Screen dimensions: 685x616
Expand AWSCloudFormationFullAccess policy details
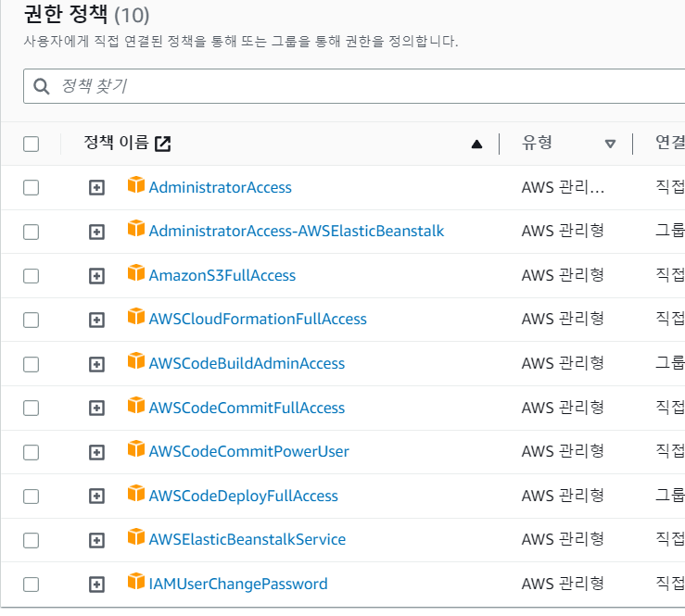96,320
